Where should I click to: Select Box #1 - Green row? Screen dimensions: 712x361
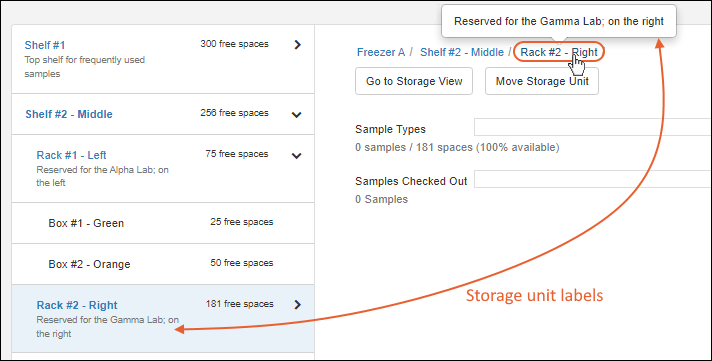[163, 223]
